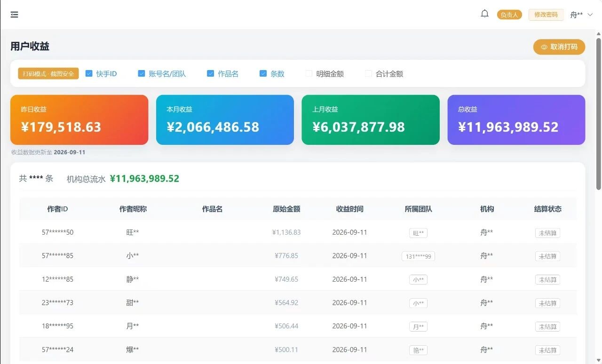The width and height of the screenshot is (602, 364).
Task: Click 未结算 status in the ¥1,136.83 row
Action: coord(548,233)
